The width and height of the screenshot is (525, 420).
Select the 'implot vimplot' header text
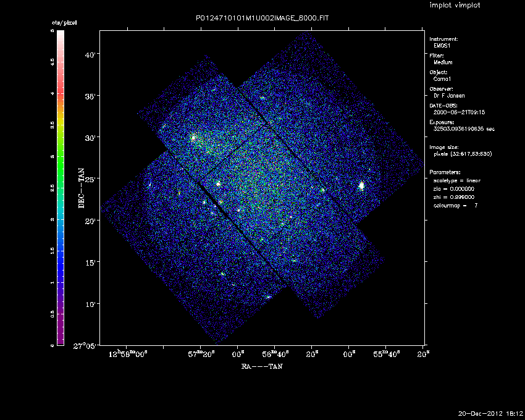tap(455, 5)
